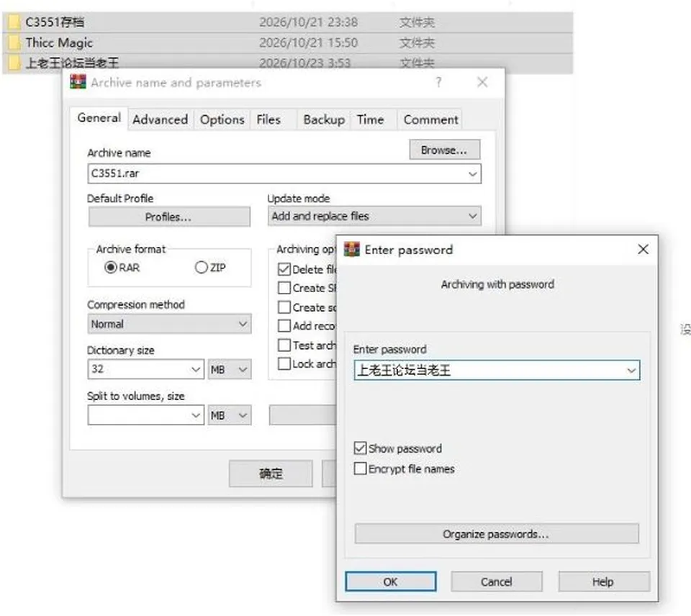Image resolution: width=691 pixels, height=616 pixels.
Task: Switch to the Comment tab
Action: [430, 119]
